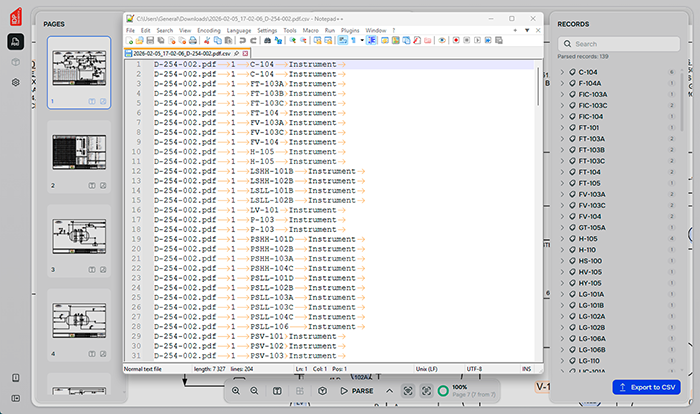Click the Copy icon in Notepad++ toolbar
The image size is (700, 414).
coord(217,41)
